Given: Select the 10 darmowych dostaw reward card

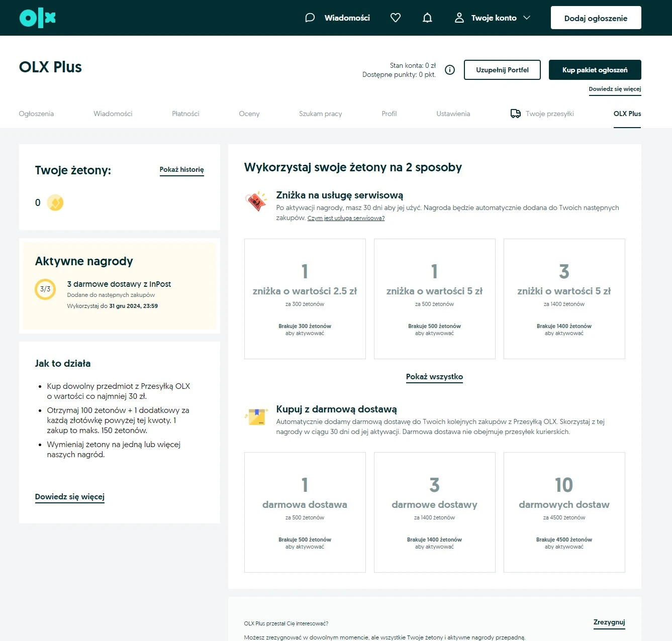Looking at the screenshot, I should (x=564, y=512).
